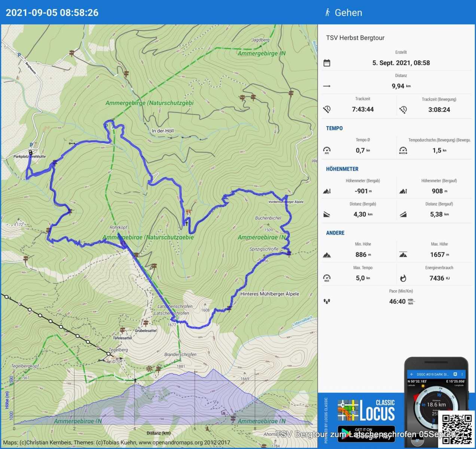
Task: Click Parkplatz Drehhütte marker on map
Action: click(30, 156)
